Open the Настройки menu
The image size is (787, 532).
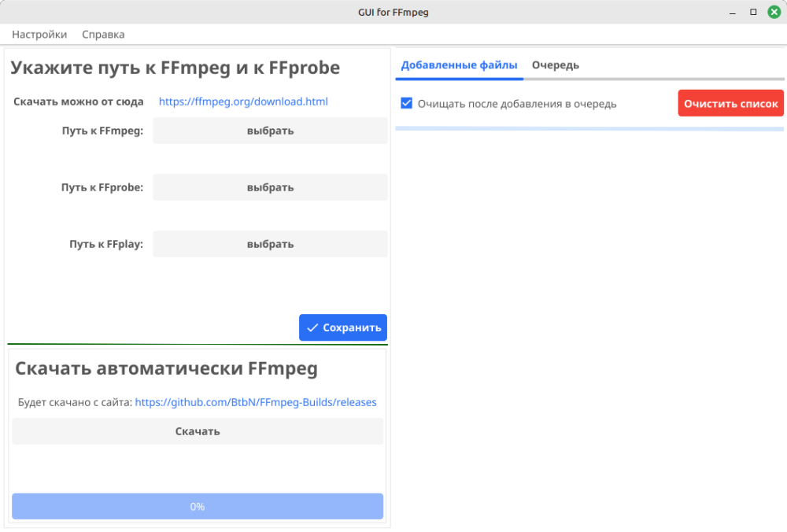[x=39, y=35]
